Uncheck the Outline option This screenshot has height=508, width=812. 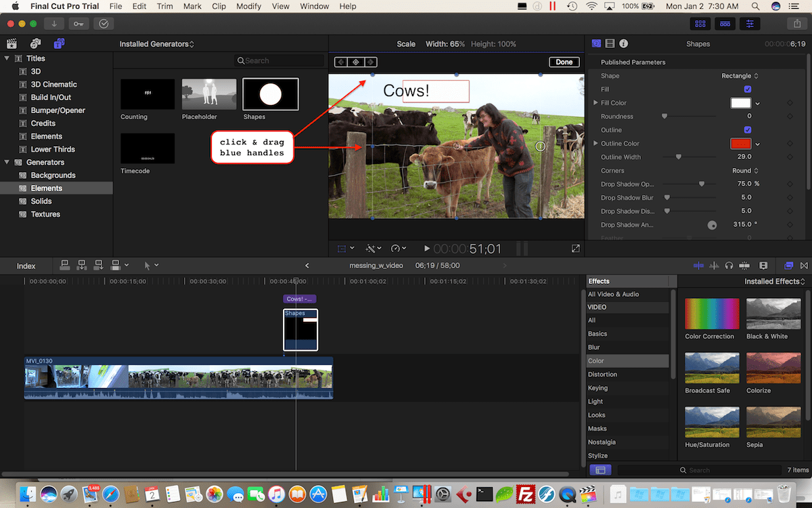747,129
